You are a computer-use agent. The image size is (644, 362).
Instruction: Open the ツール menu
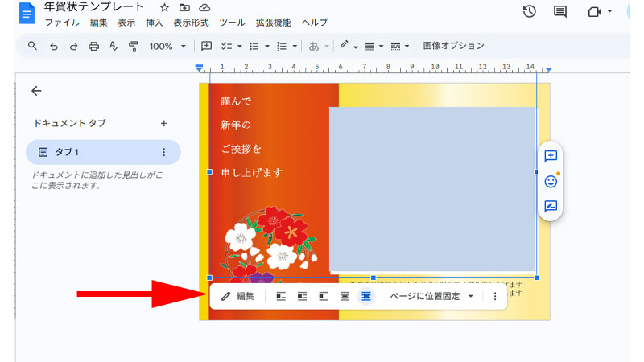[232, 23]
